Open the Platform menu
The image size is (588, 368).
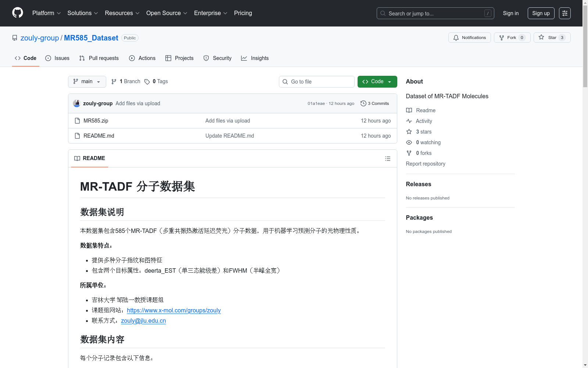click(46, 13)
